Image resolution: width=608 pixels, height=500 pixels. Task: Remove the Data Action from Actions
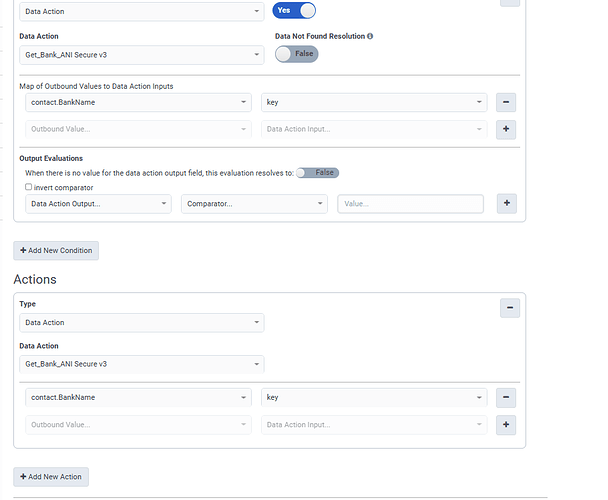(510, 308)
